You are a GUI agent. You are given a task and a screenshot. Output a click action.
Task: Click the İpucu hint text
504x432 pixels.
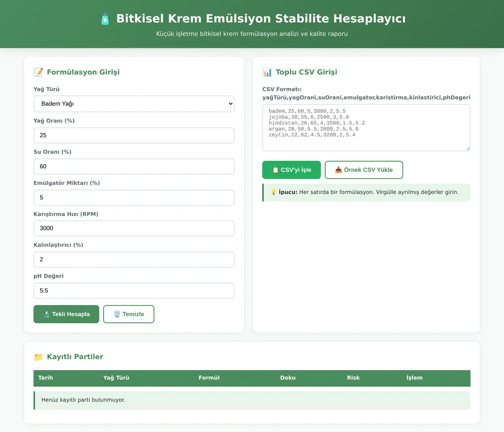(369, 192)
